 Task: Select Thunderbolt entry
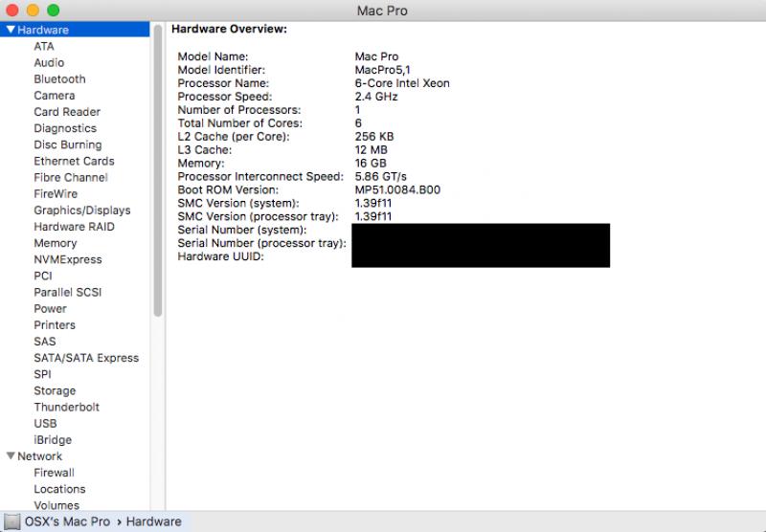[66, 407]
